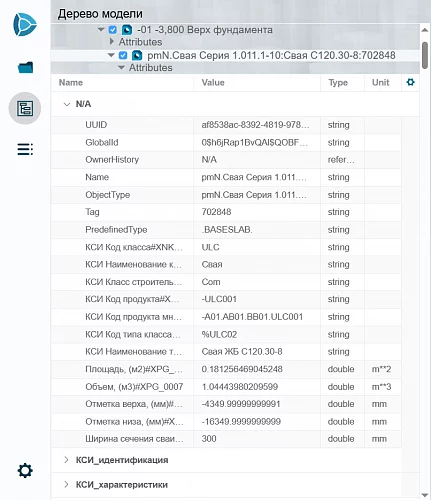Click the OwnerHistory attribute row name

coord(112,160)
